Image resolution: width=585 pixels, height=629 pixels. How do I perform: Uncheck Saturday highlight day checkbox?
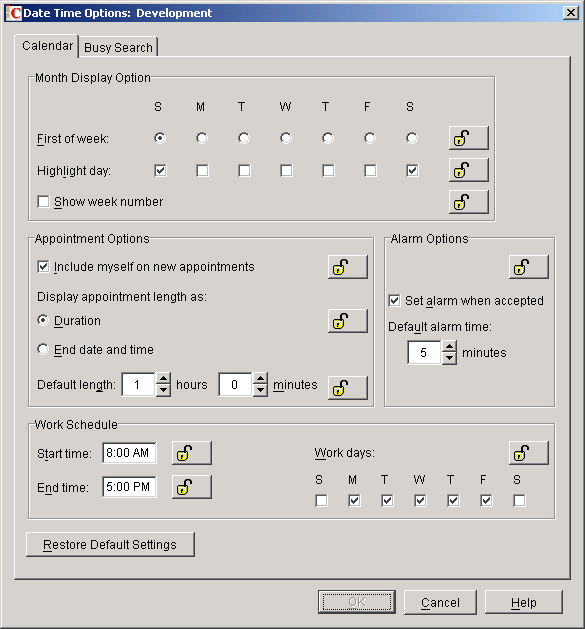click(412, 170)
